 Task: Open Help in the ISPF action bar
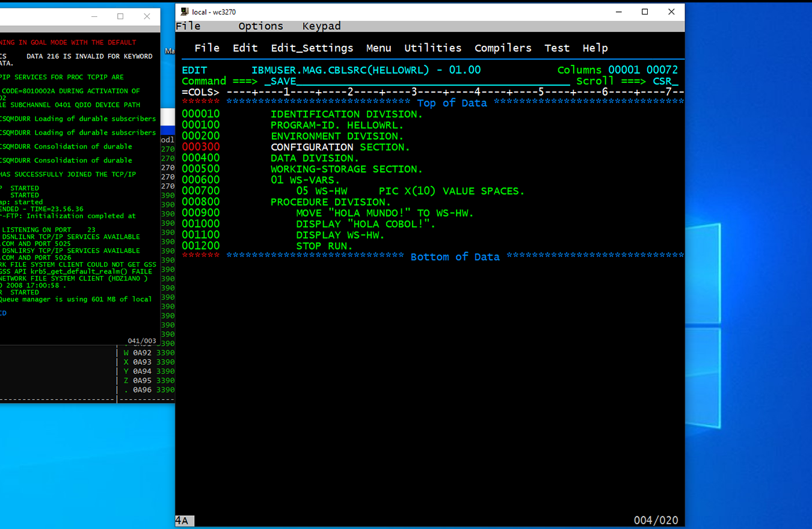coord(595,48)
